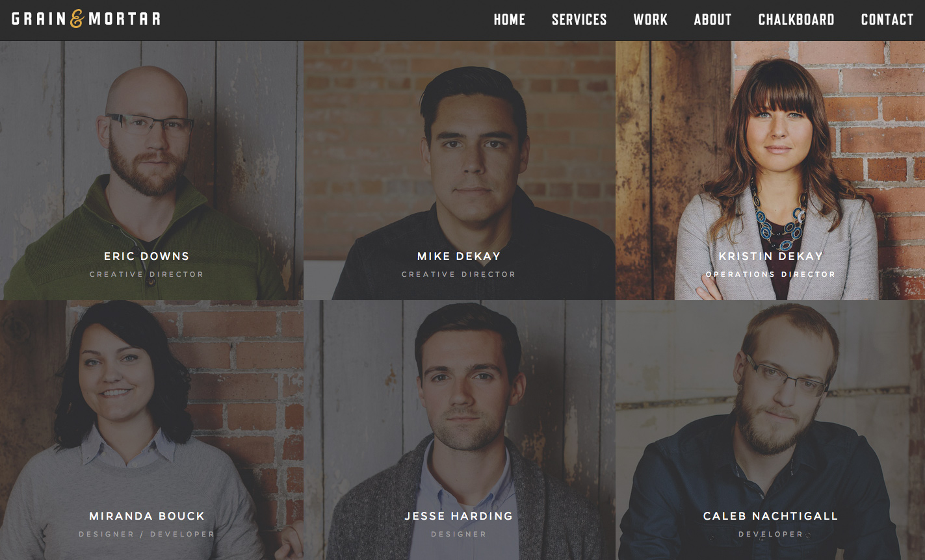925x560 pixels.
Task: Click the Jesse Harding name text
Action: (459, 516)
